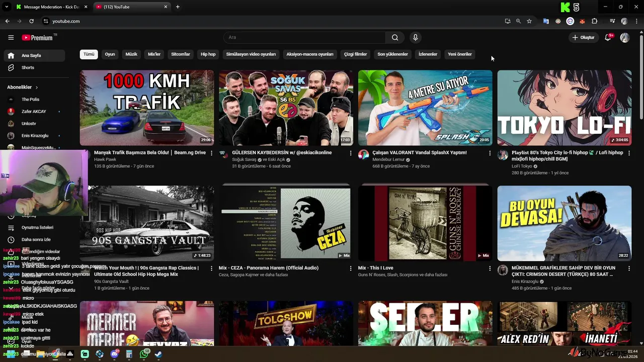
Task: Click the Ara search input field
Action: 304,37
